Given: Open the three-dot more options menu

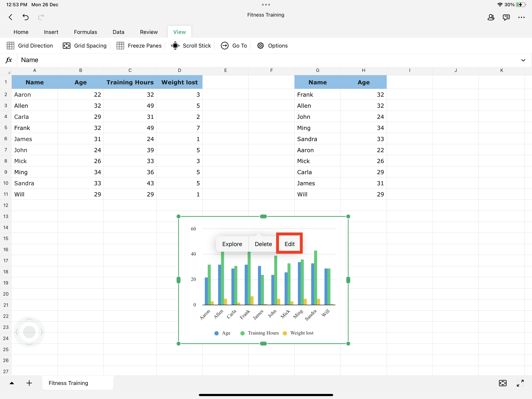Looking at the screenshot, I should click(521, 17).
